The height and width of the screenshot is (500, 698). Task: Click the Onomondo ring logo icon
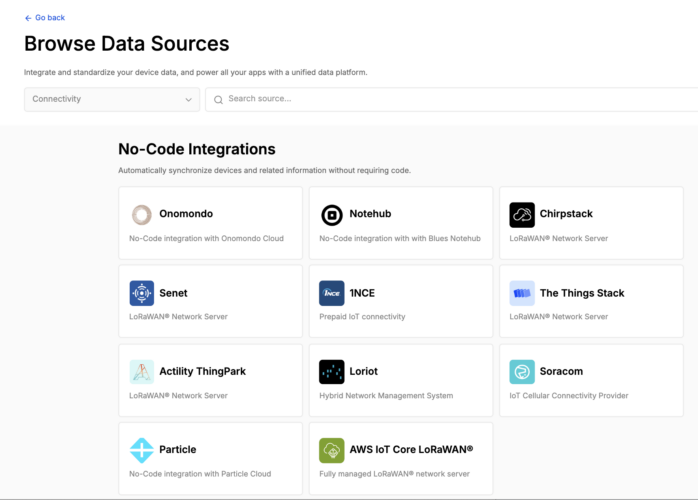click(x=142, y=215)
